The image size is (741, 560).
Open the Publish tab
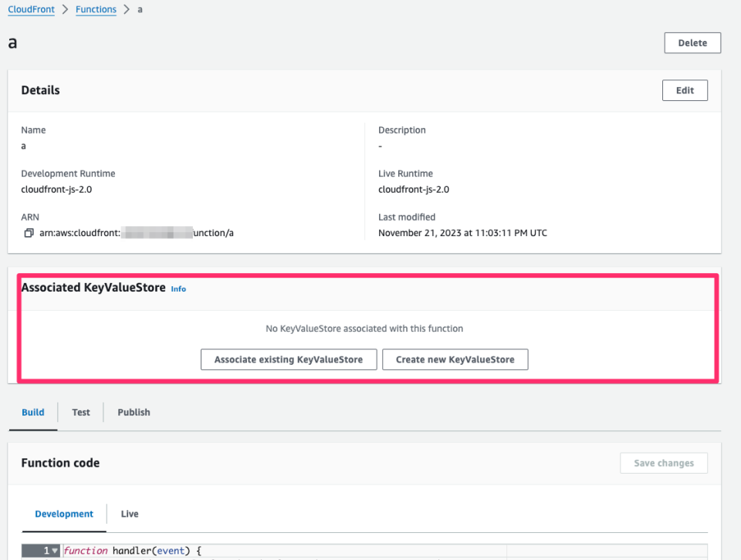[133, 412]
